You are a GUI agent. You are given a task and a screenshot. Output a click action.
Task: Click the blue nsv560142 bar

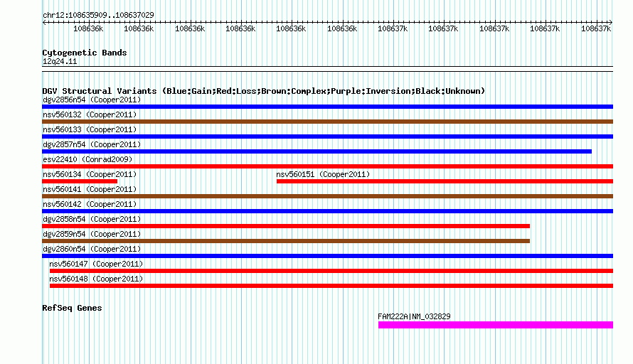[x=327, y=211]
